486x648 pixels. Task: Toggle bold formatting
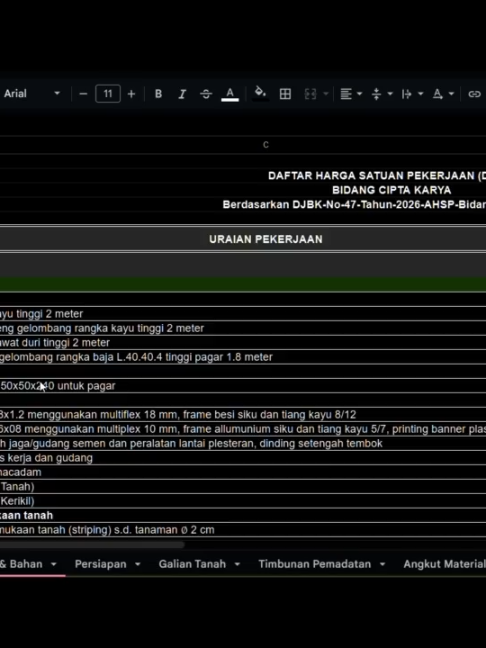(158, 94)
